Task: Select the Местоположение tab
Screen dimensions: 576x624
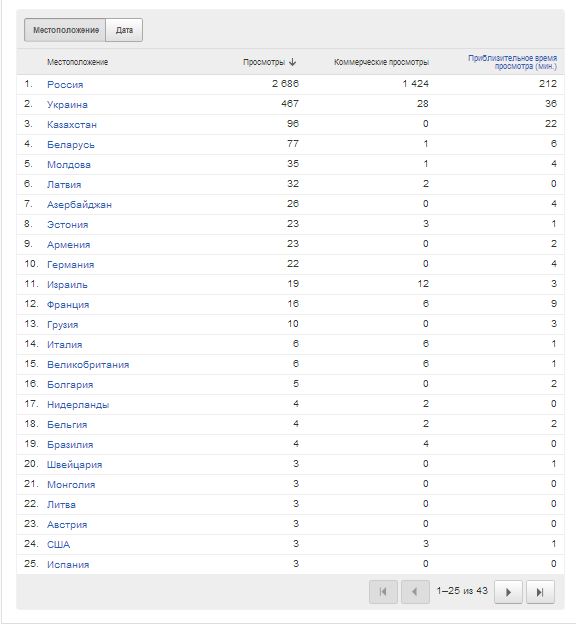Action: [65, 30]
